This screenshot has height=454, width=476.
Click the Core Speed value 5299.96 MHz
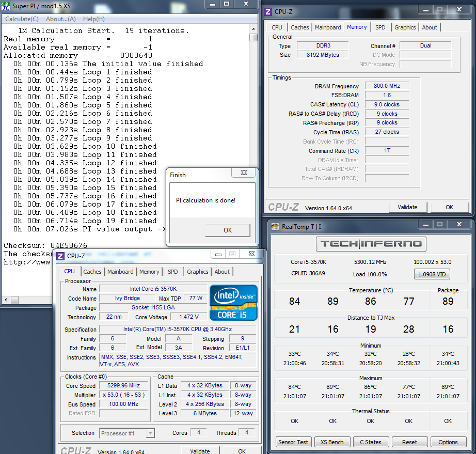pos(123,385)
